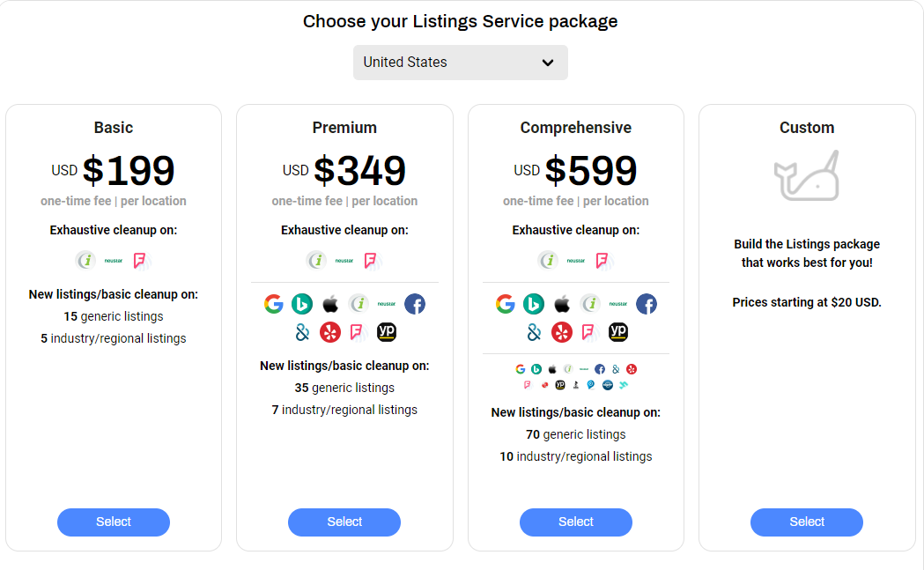Select the Basic package
This screenshot has height=570, width=924.
114,522
